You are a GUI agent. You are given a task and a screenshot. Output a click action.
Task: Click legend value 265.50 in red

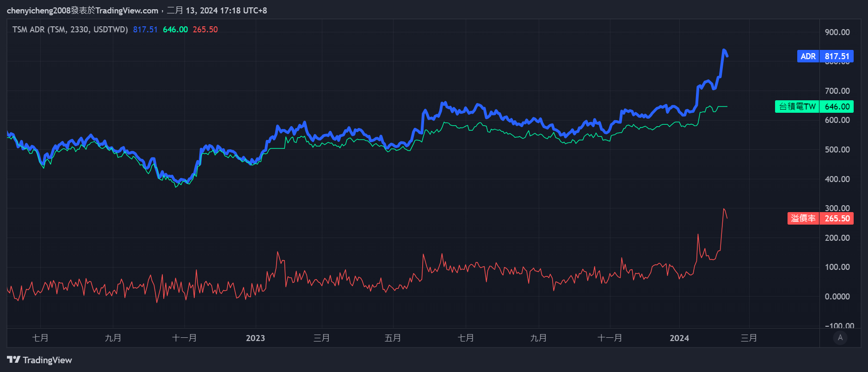click(x=205, y=30)
